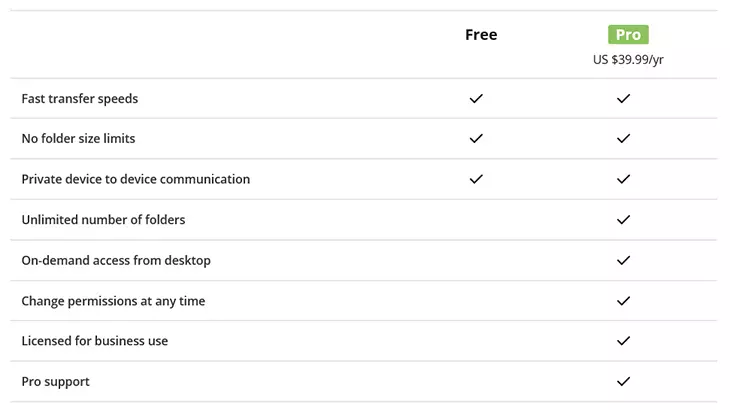Click Pro checkmark for Fast transfer speeds
Image resolution: width=730 pixels, height=410 pixels.
pos(623,99)
